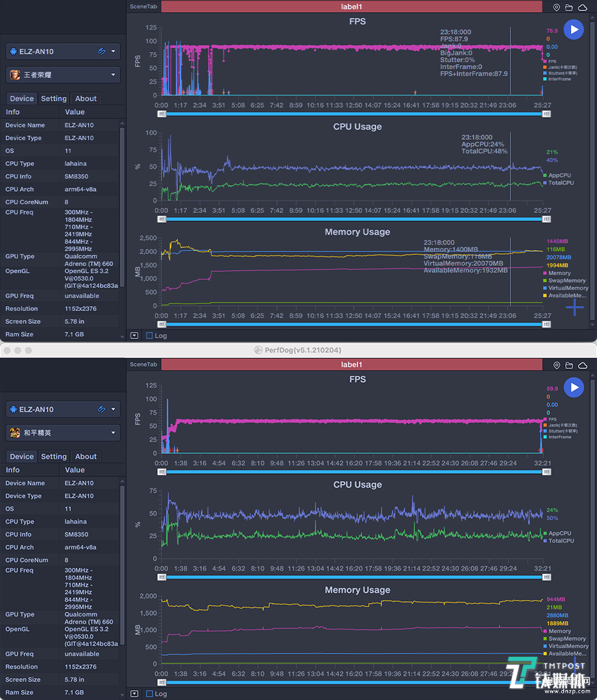Viewport: 597px width, 700px height.
Task: Open the ELZ-AN10 device dropdown in top window
Action: [63, 51]
